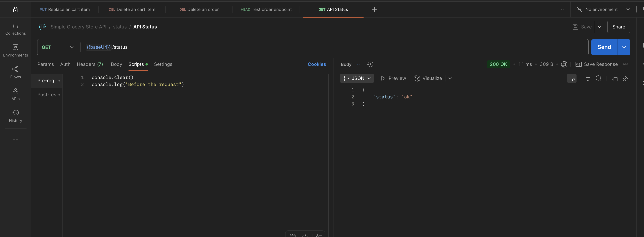Toggle word wrap in response viewer
The width and height of the screenshot is (644, 237).
coord(571,78)
